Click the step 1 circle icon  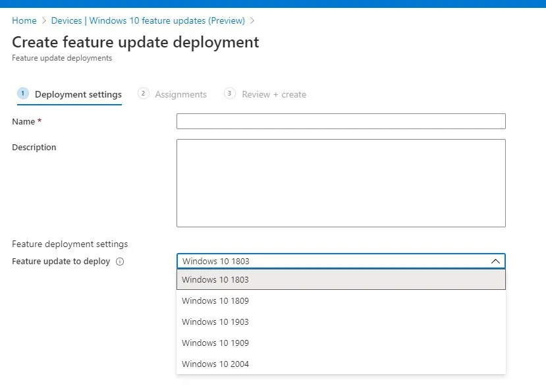pyautogui.click(x=23, y=94)
